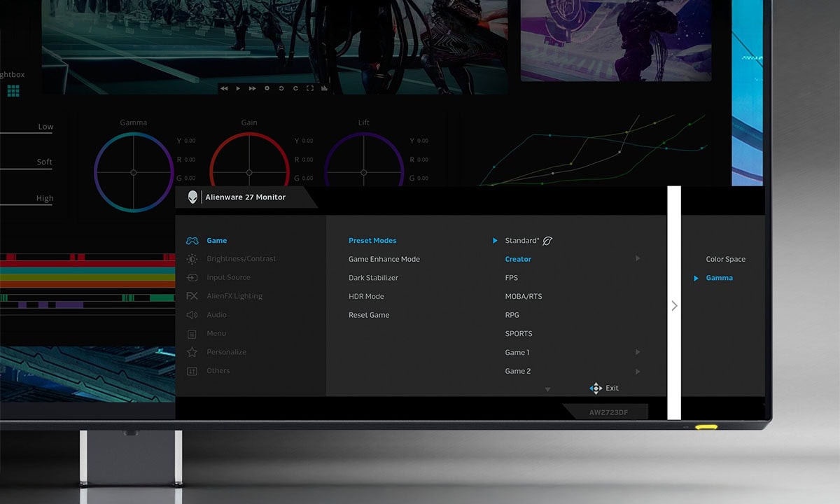This screenshot has width=840, height=504.
Task: Click the Alienware 27 Monitor title
Action: tap(246, 197)
